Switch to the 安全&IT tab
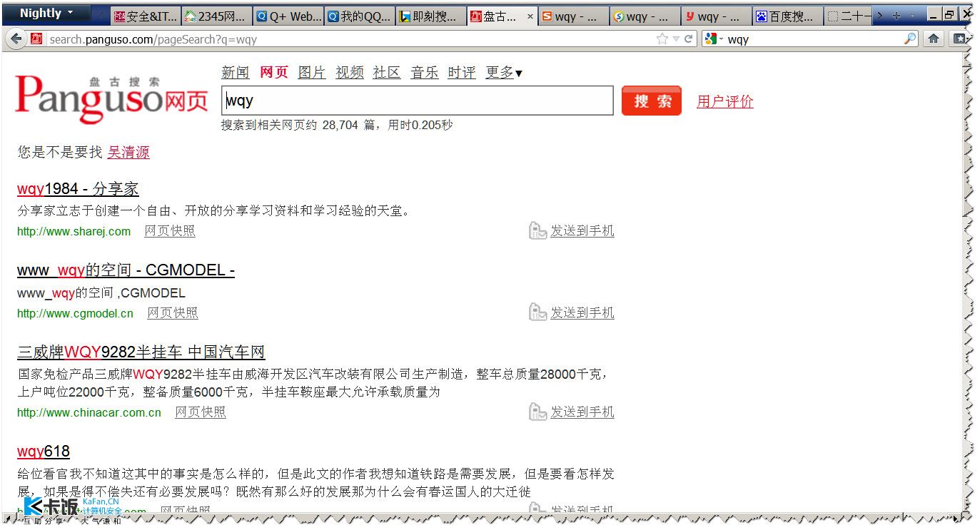Viewport: 980px width, 530px height. [x=145, y=16]
